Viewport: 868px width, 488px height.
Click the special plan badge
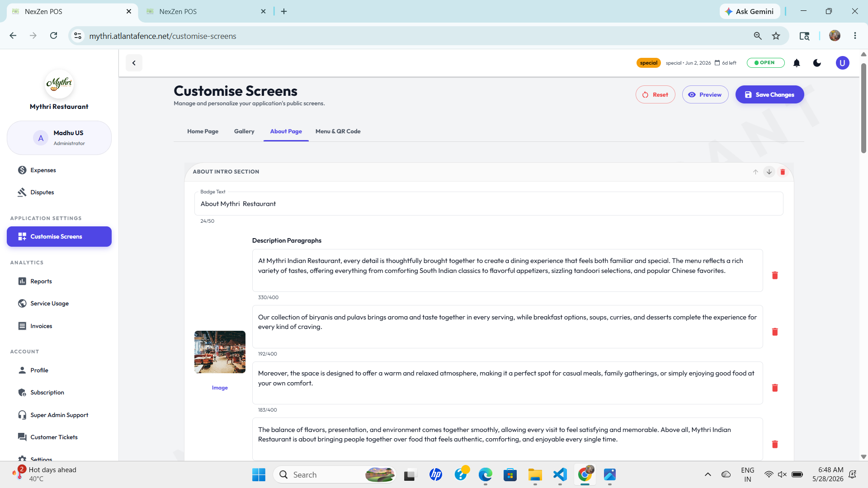tap(648, 63)
